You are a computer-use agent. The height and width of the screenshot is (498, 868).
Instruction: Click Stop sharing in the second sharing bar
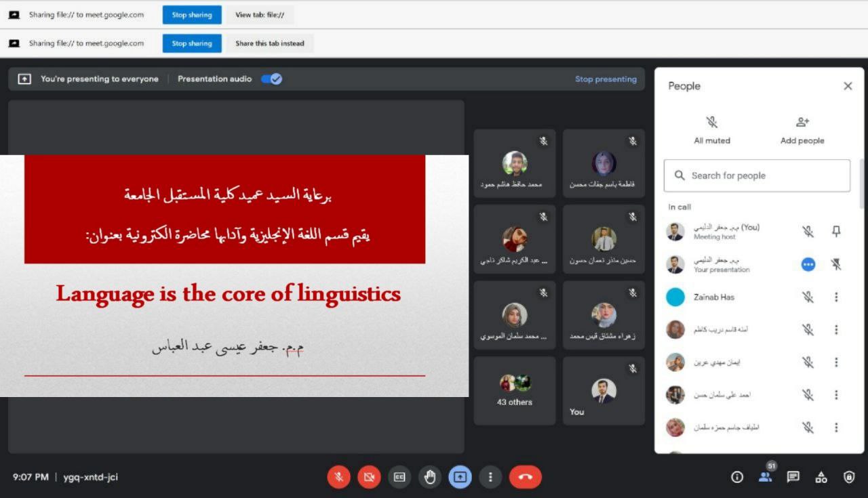pyautogui.click(x=191, y=43)
